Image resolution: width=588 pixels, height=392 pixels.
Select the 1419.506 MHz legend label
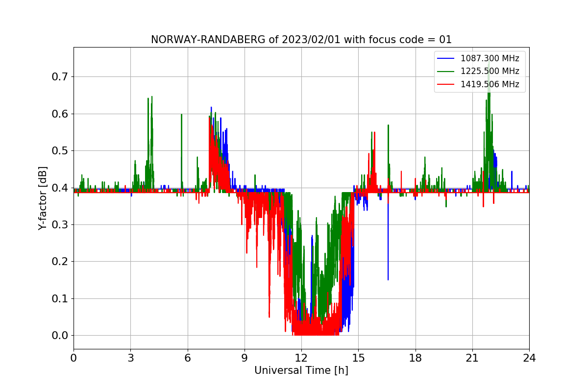[490, 84]
